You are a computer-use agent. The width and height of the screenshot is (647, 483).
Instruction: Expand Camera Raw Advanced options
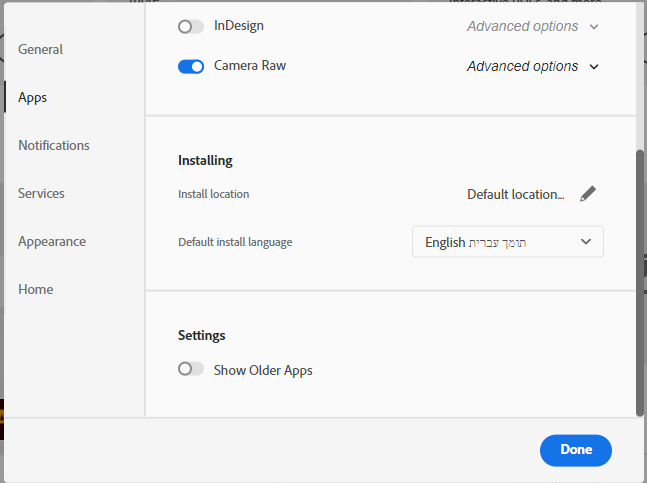pos(594,67)
